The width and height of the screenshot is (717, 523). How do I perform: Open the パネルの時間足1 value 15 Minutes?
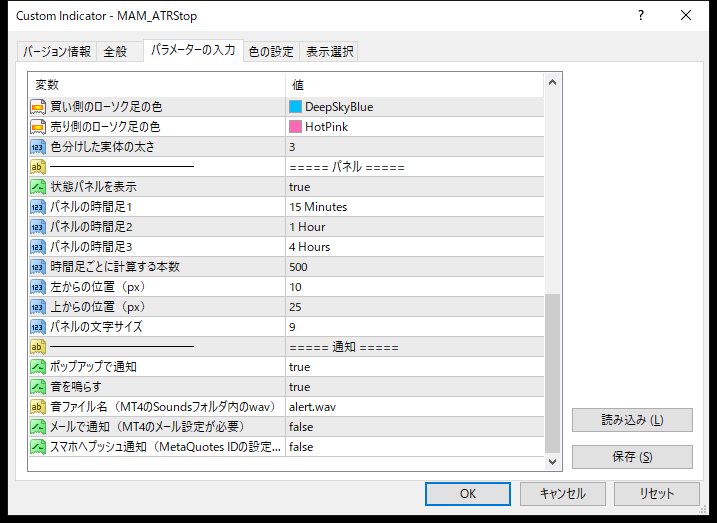[x=415, y=207]
